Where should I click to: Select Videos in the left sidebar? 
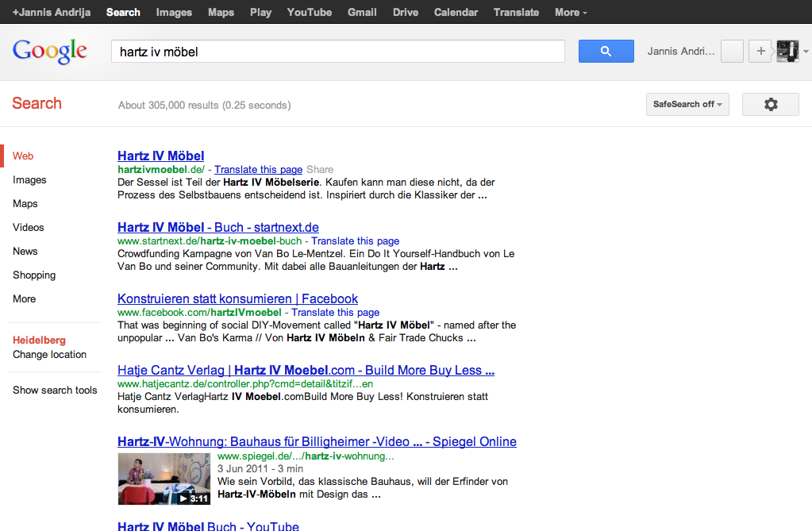tap(29, 228)
